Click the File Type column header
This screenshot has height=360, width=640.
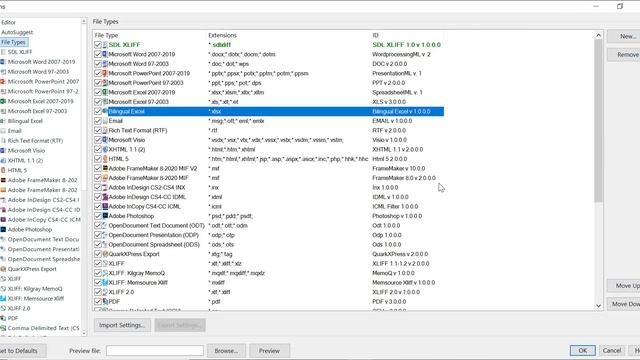click(x=106, y=36)
